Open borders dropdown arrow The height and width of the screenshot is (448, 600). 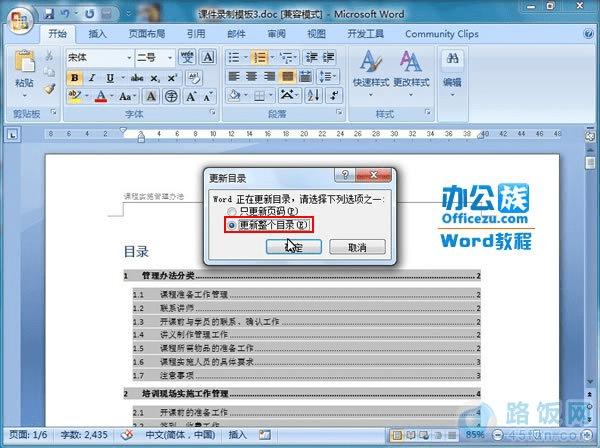[271, 96]
